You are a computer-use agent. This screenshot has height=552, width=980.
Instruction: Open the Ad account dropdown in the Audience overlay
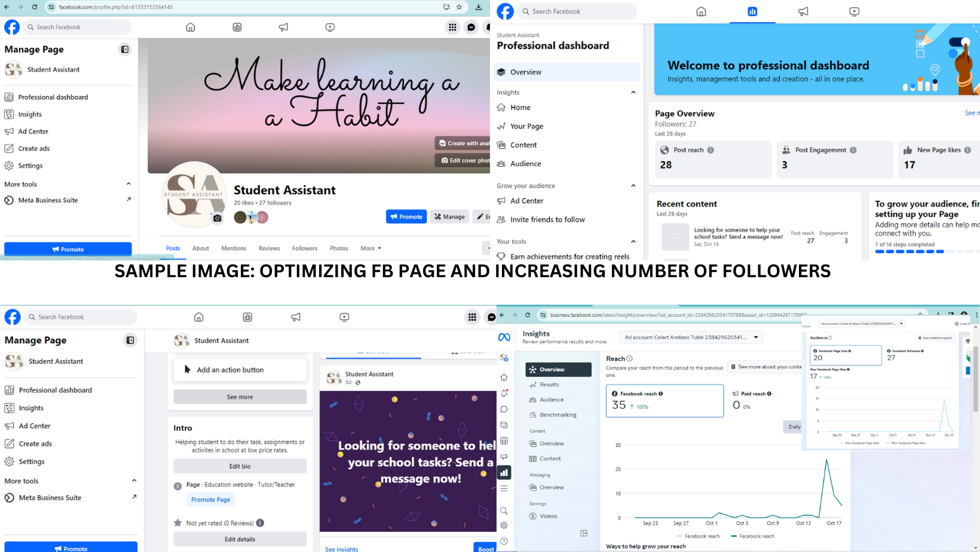[x=862, y=324]
